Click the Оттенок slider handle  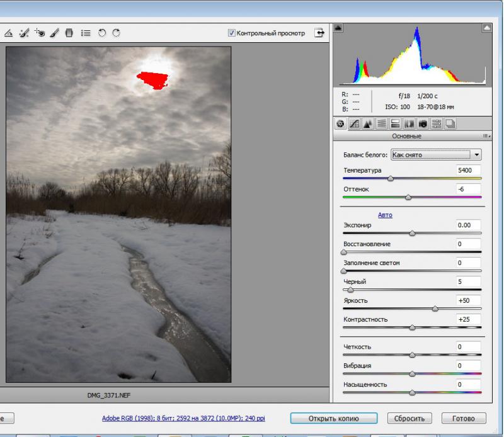click(x=408, y=198)
